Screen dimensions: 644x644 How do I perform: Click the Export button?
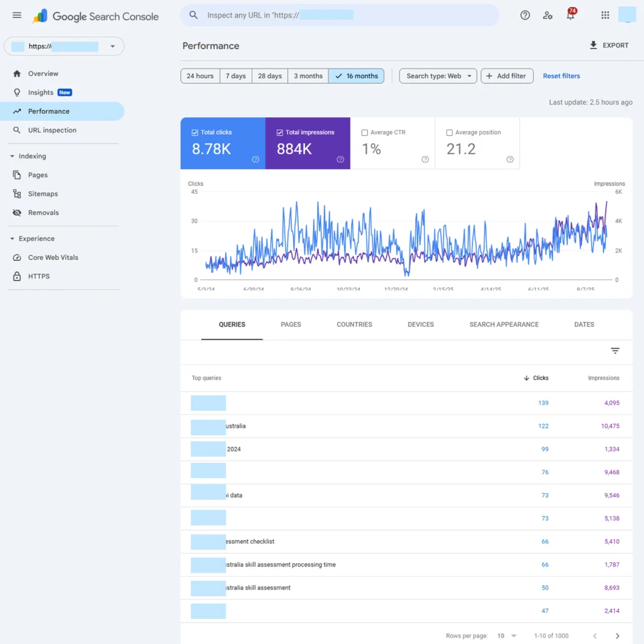[608, 45]
